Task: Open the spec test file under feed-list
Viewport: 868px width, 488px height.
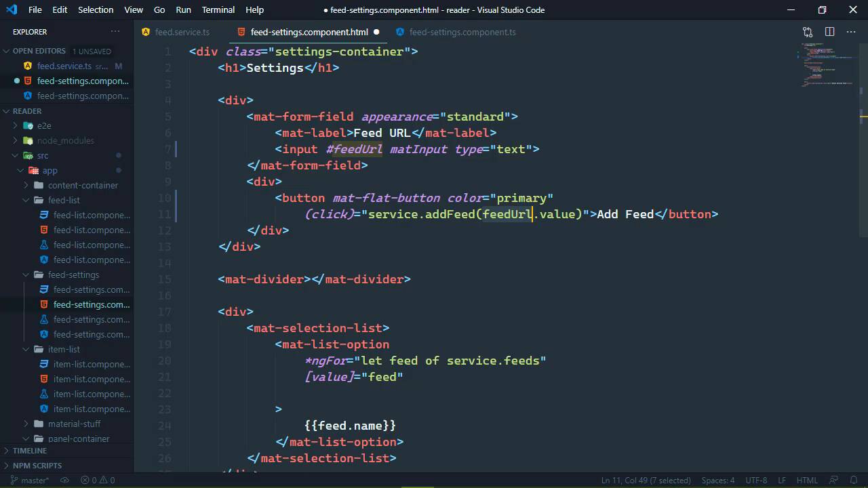Action: 66,245
